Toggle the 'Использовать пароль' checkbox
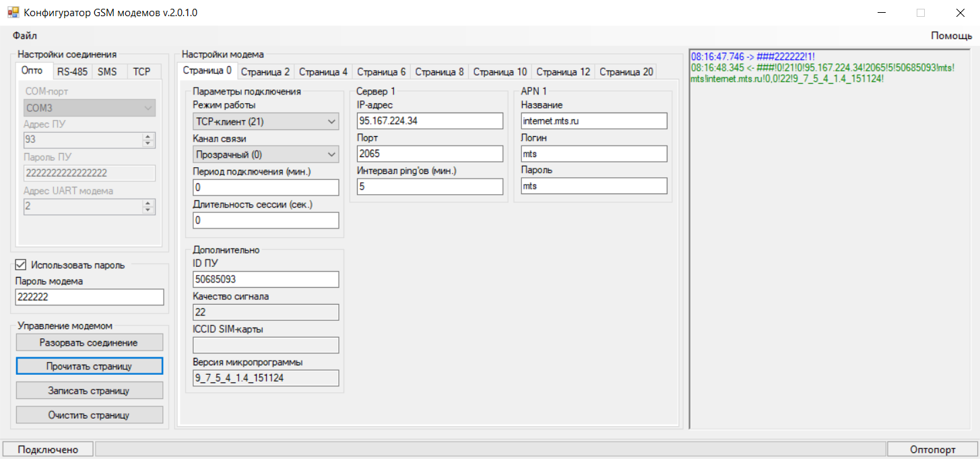 20,265
